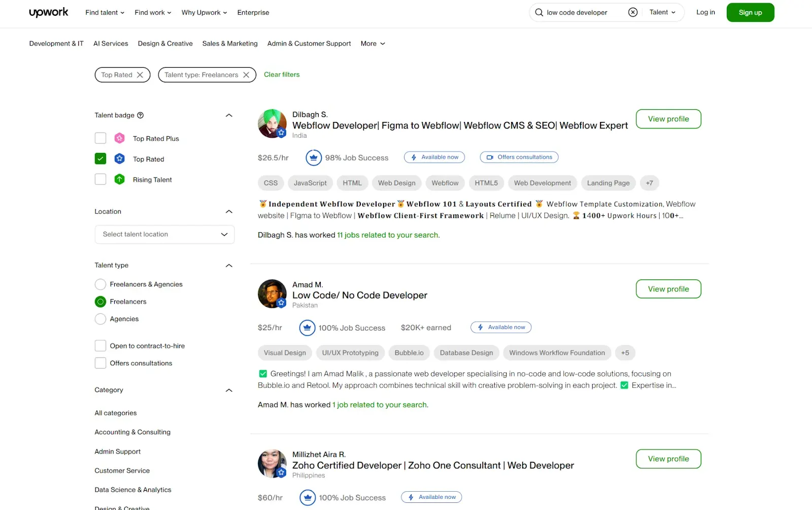Viewport: 812px width, 510px height.
Task: Click the Clear filters link
Action: (282, 75)
